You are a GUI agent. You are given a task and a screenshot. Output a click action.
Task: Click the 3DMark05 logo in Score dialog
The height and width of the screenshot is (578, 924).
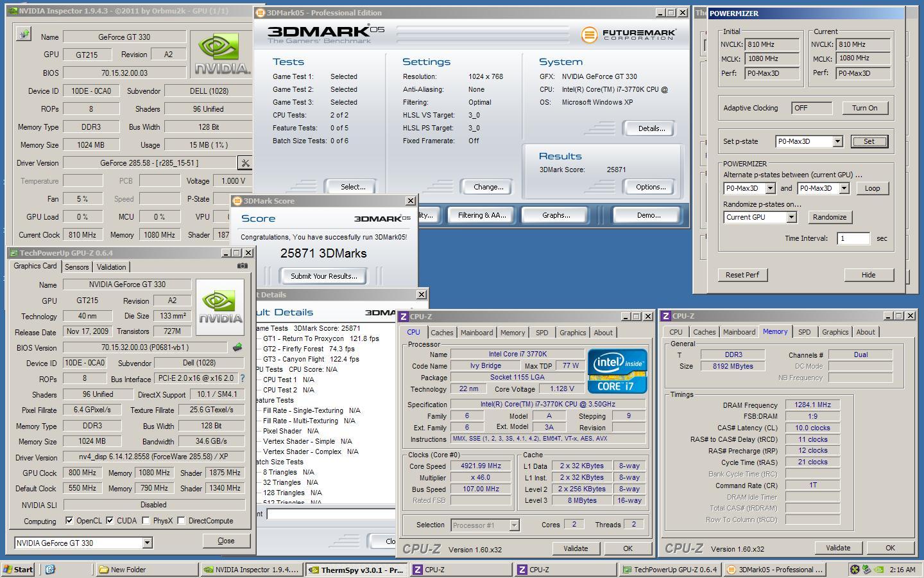[x=382, y=218]
